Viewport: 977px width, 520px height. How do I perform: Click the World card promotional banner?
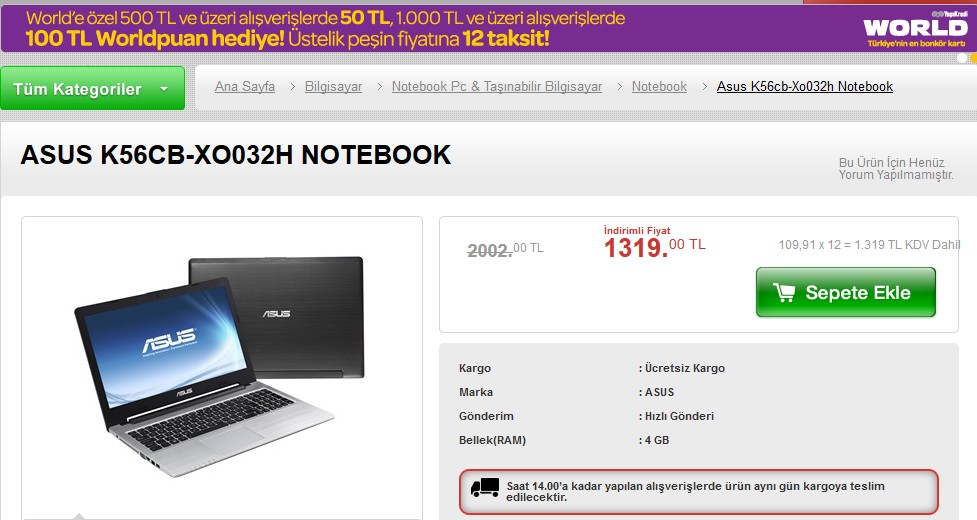pyautogui.click(x=488, y=28)
